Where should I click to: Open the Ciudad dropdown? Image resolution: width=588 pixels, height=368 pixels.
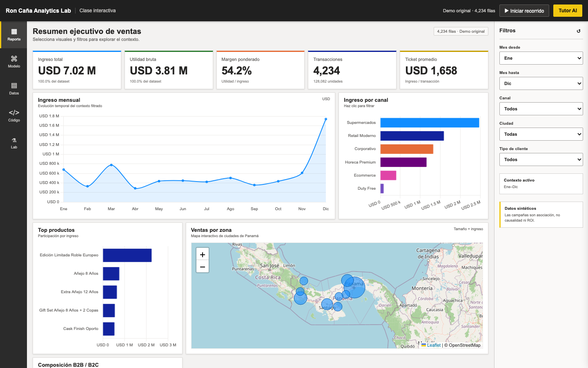[x=541, y=134]
